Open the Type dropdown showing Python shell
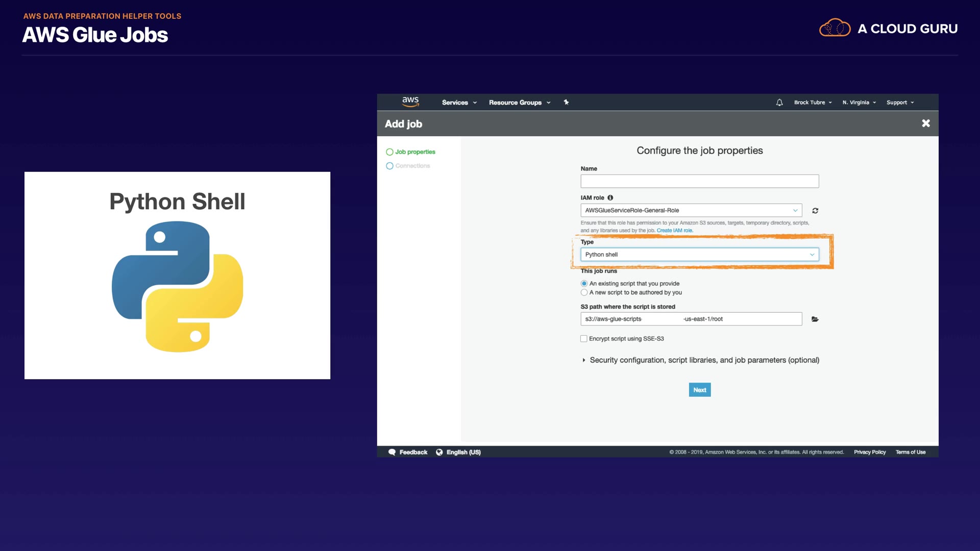 pyautogui.click(x=699, y=255)
